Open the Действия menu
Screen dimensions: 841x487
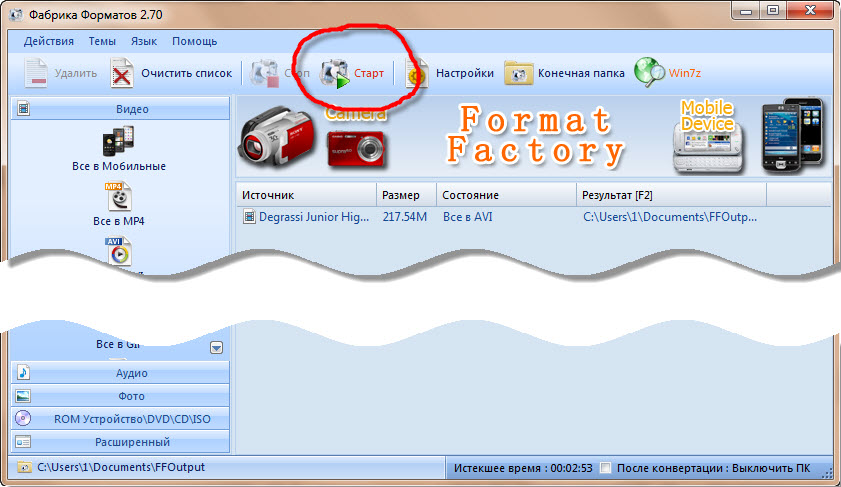tap(49, 41)
